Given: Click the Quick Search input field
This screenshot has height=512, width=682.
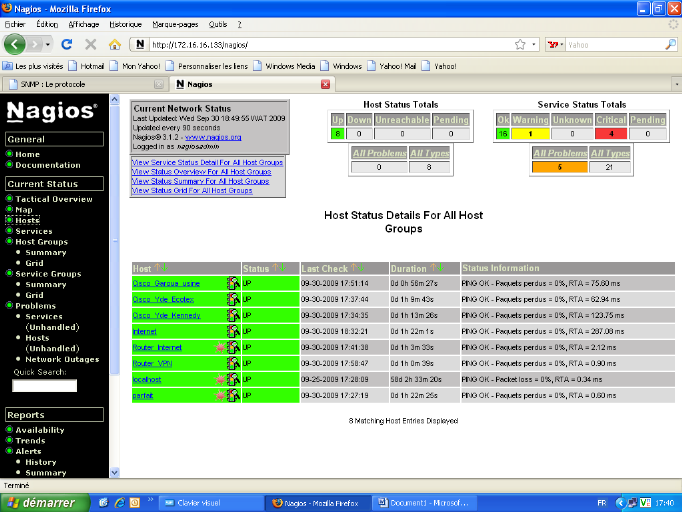Looking at the screenshot, I should tap(44, 386).
